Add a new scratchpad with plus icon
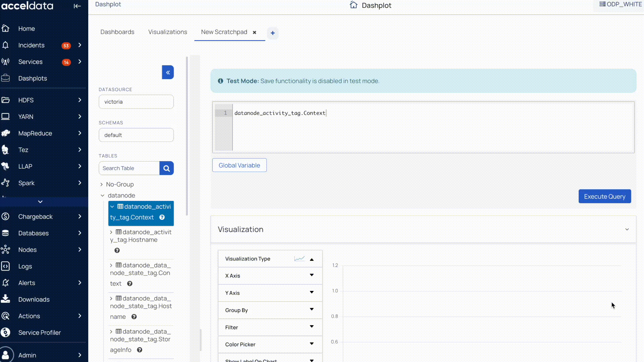 coord(273,33)
